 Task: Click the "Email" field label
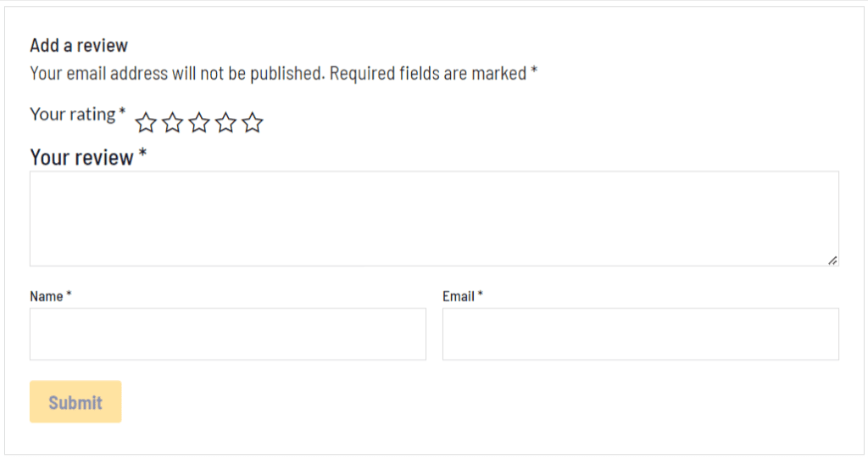click(x=459, y=296)
